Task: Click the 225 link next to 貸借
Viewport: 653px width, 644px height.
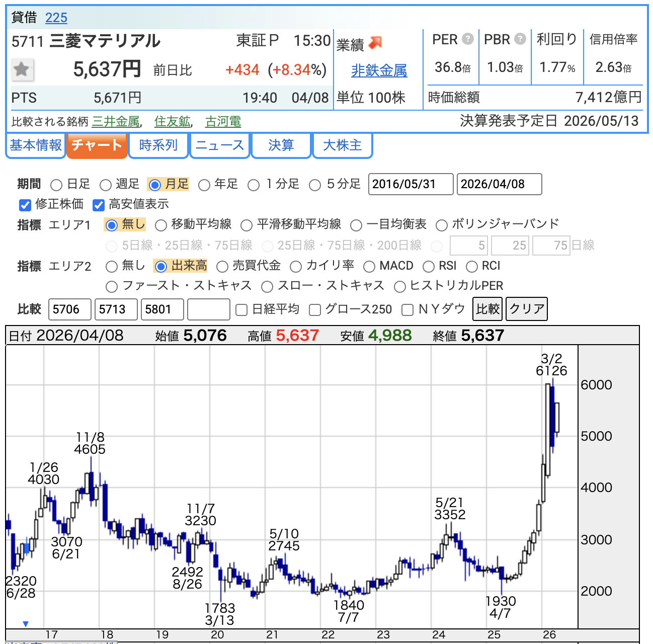Action: (x=56, y=18)
